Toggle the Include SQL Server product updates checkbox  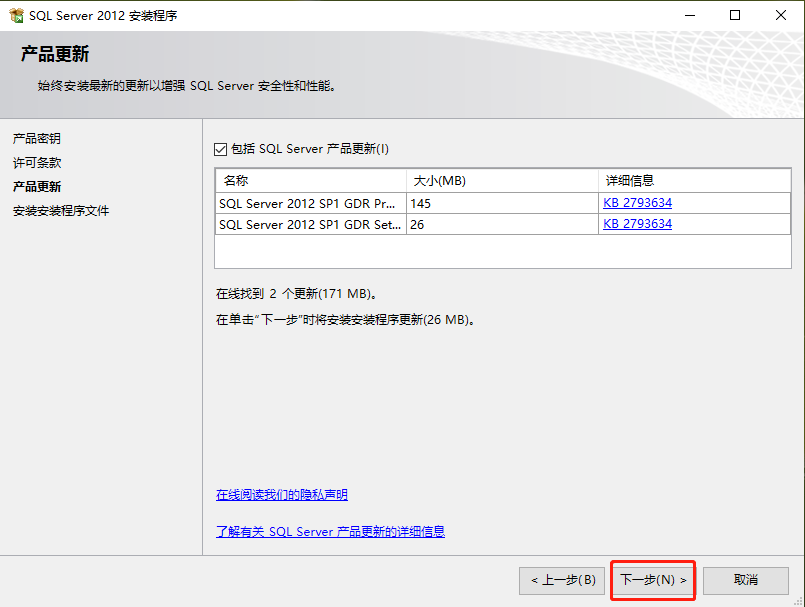pyautogui.click(x=220, y=149)
